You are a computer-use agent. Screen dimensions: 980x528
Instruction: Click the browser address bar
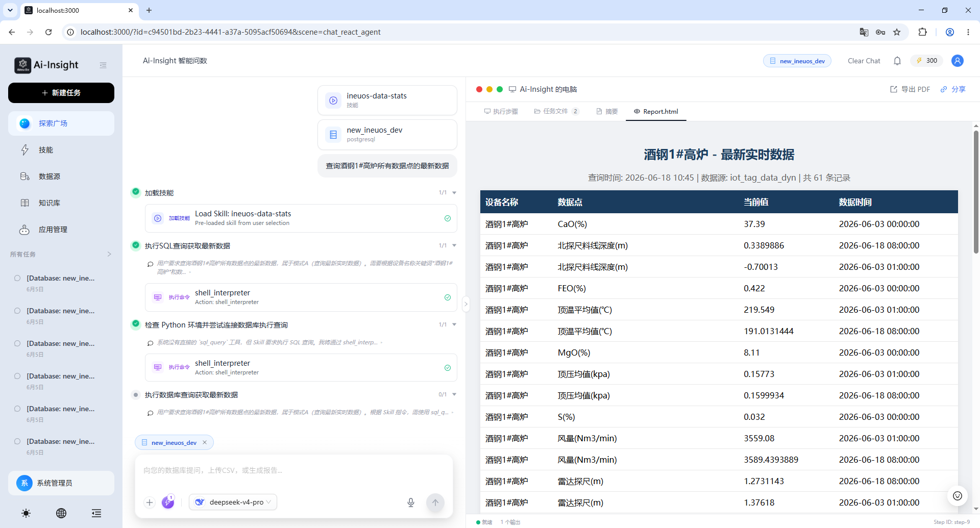(459, 32)
